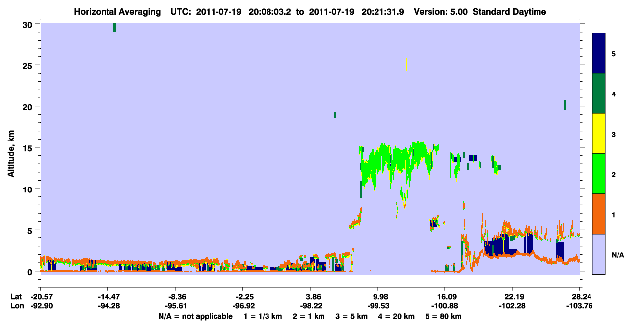The image size is (644, 330).
Task: Click the yellow color bar segment labeled 3
Action: click(x=599, y=134)
